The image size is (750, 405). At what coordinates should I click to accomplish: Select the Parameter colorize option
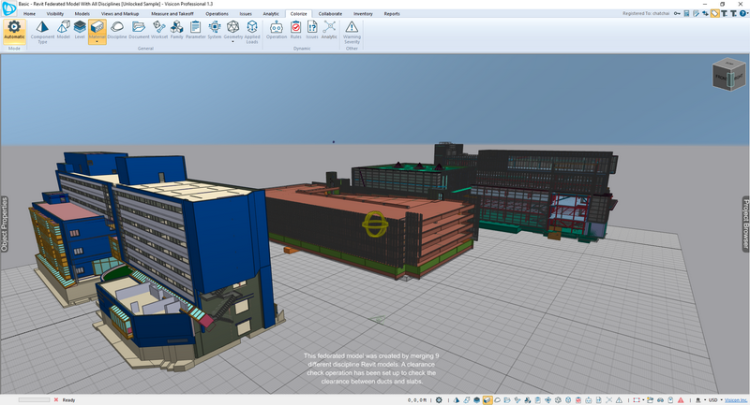click(x=195, y=30)
